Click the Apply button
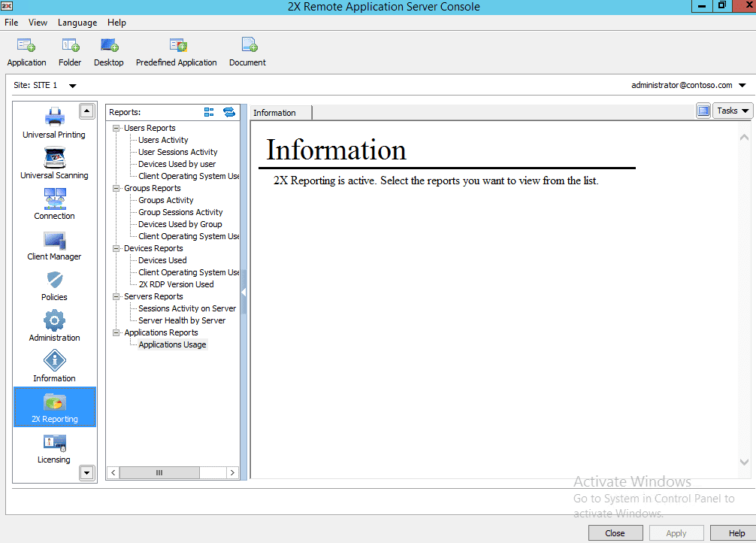Screen dimensions: 756x543 [x=676, y=533]
